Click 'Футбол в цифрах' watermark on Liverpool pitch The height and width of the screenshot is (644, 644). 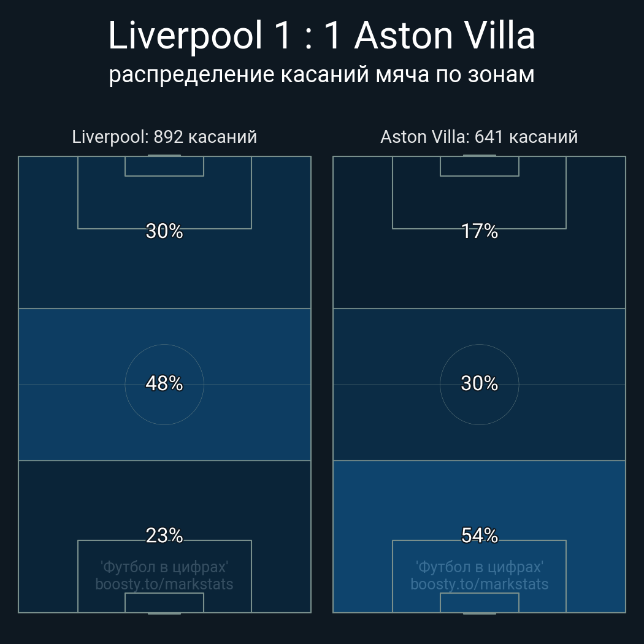pos(164,567)
